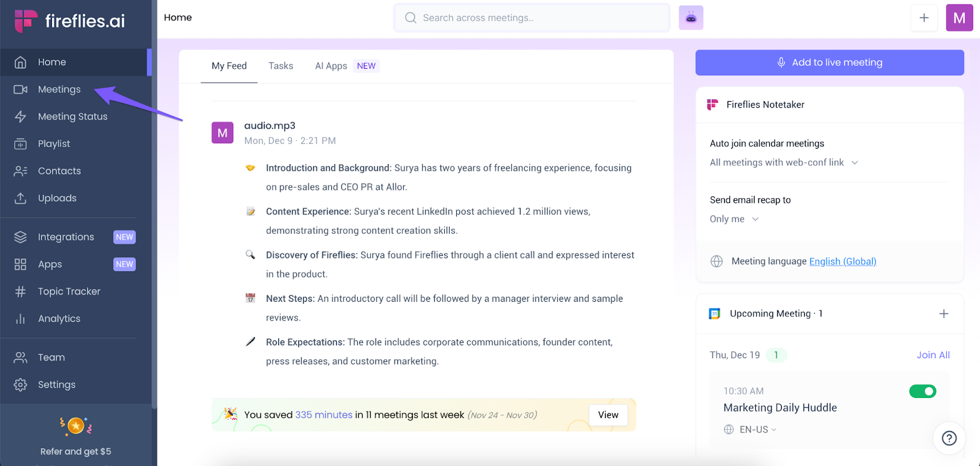The width and height of the screenshot is (980, 466).
Task: Switch to the My Feed tab
Action: pyautogui.click(x=229, y=66)
